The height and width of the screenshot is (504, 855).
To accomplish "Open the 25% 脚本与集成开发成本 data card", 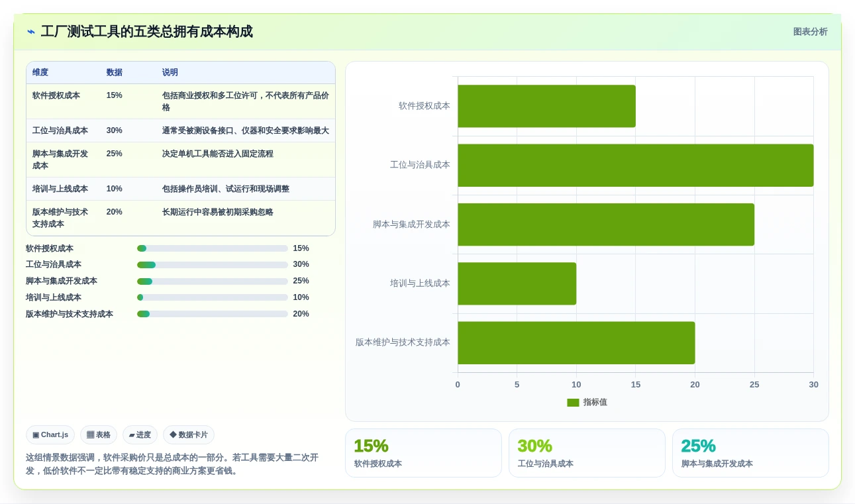I will [750, 453].
